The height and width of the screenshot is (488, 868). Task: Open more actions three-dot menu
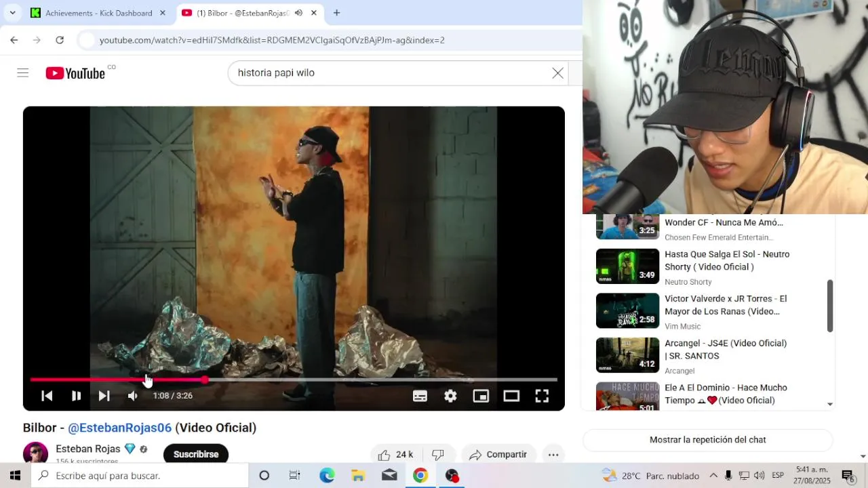(553, 455)
